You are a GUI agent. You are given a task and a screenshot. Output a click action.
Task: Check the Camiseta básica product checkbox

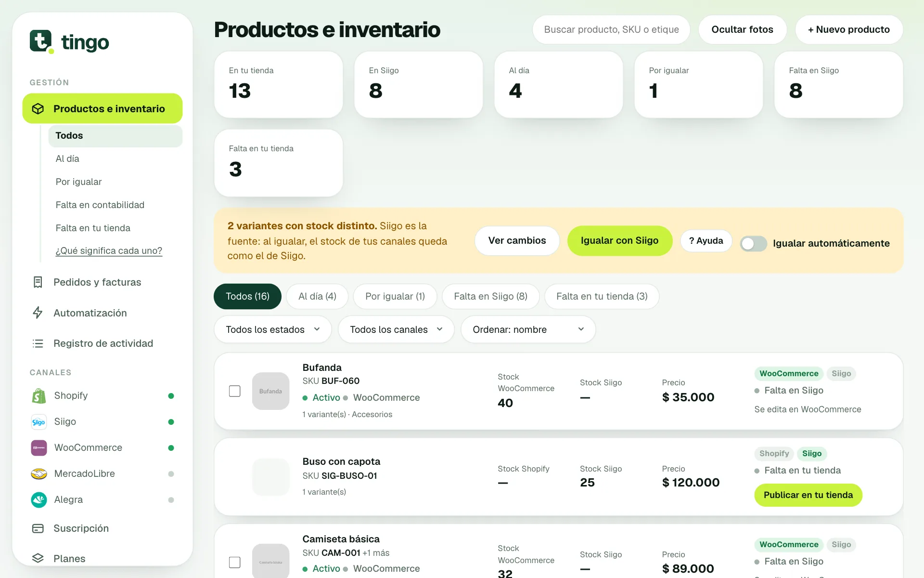point(235,562)
